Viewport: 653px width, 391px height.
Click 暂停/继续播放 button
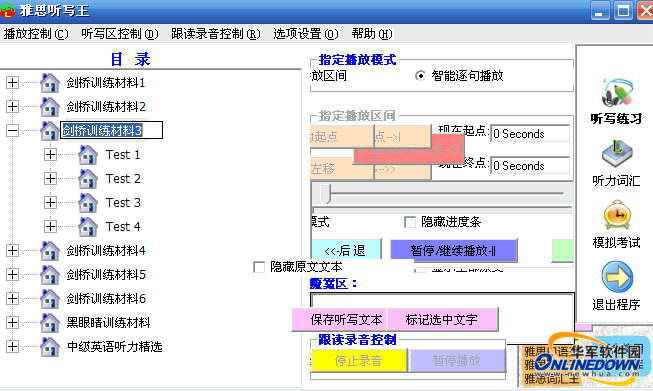[454, 250]
